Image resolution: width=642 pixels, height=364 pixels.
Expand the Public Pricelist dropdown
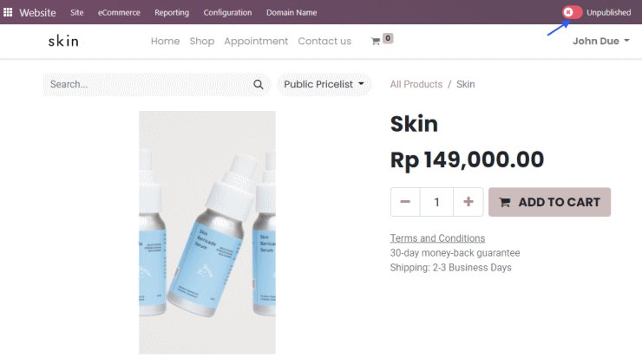click(324, 85)
